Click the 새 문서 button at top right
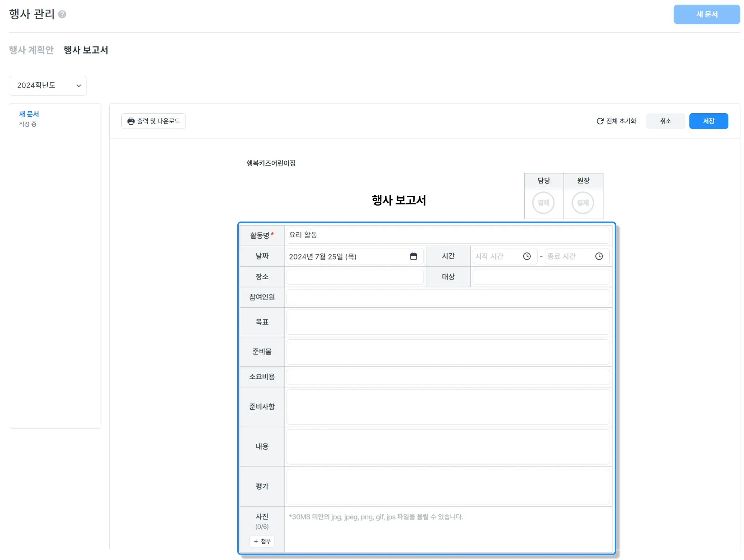 point(706,15)
